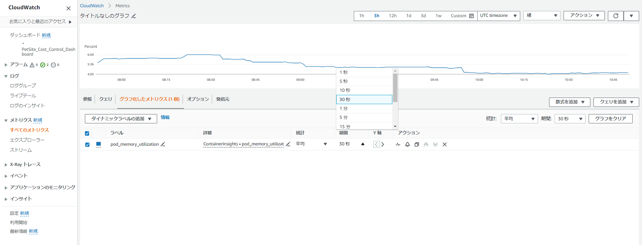Click the refresh graph icon

615,16
